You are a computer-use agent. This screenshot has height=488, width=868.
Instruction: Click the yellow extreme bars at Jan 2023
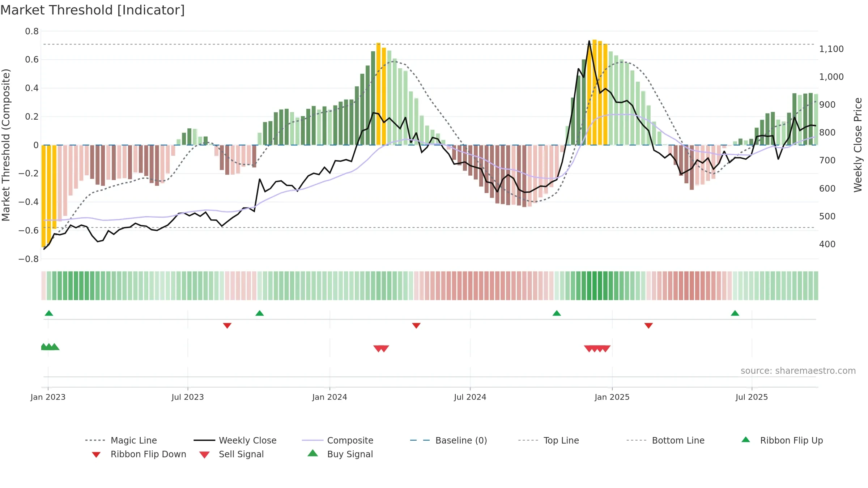click(49, 196)
